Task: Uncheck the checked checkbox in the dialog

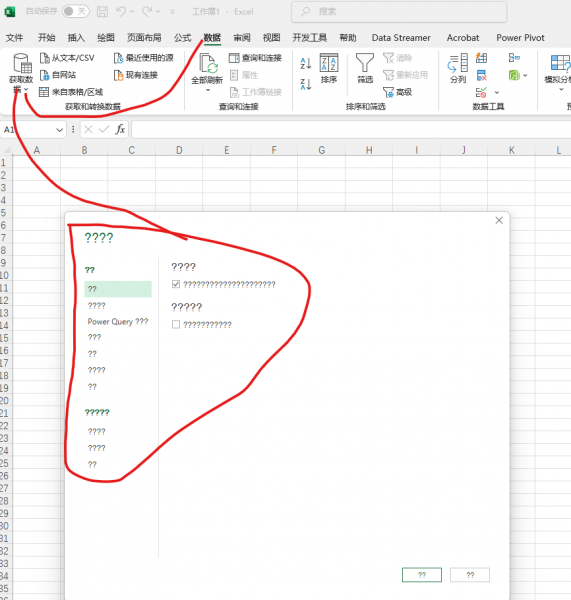Action: click(x=176, y=284)
